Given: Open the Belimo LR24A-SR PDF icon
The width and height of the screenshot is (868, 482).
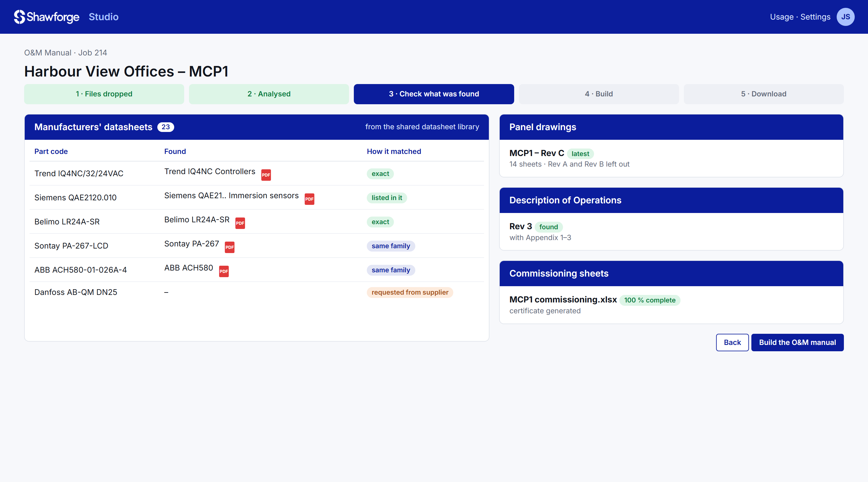Looking at the screenshot, I should (240, 223).
